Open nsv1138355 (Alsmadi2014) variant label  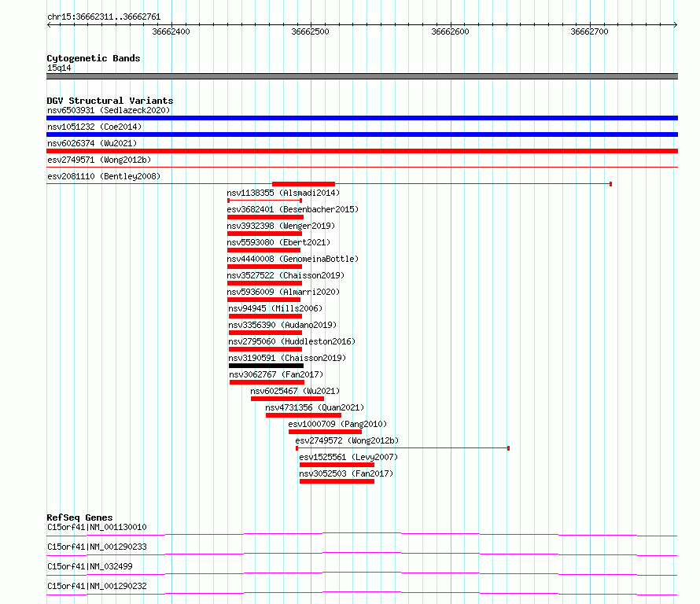tap(283, 193)
